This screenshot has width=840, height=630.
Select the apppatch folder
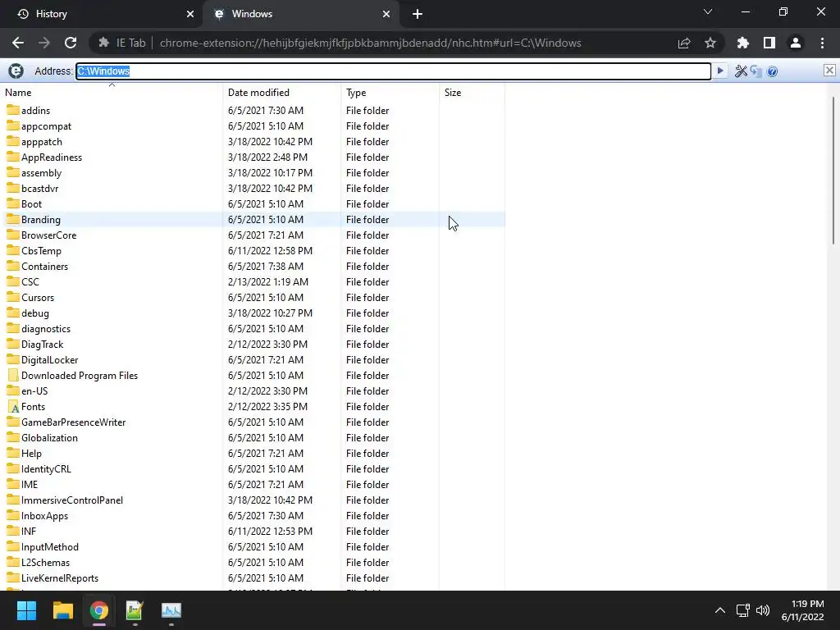[x=42, y=142]
